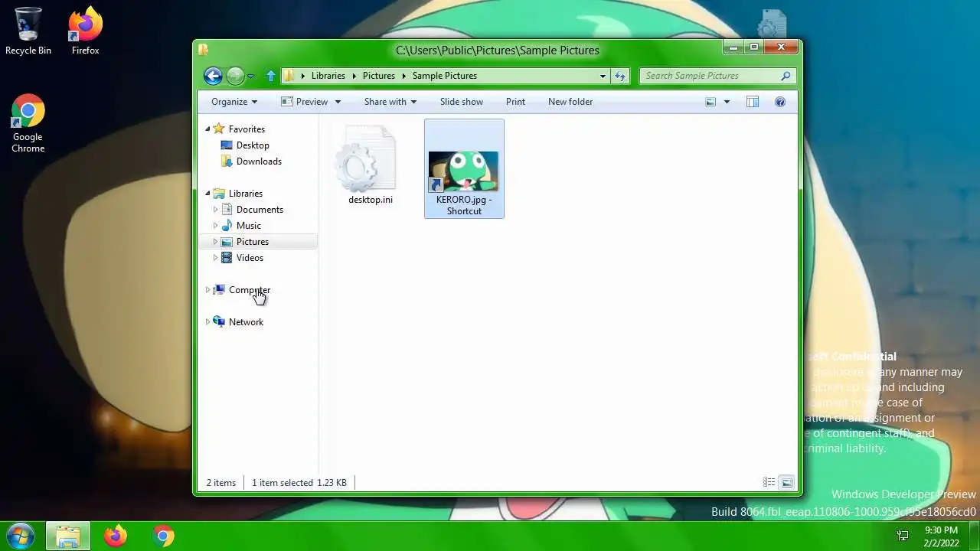Select Computer in navigation pane
This screenshot has width=980, height=551.
point(250,290)
